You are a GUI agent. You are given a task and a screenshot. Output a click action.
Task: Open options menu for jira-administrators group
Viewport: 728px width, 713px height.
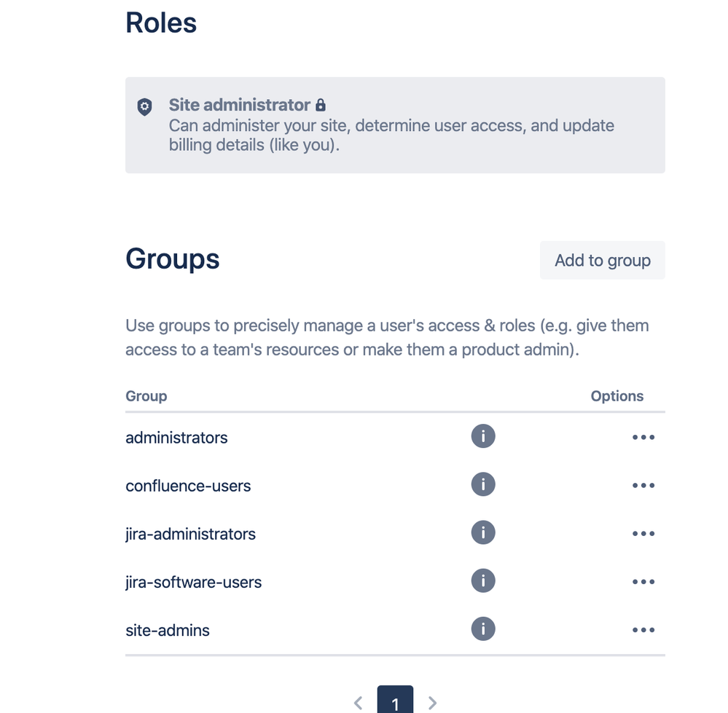click(x=643, y=533)
